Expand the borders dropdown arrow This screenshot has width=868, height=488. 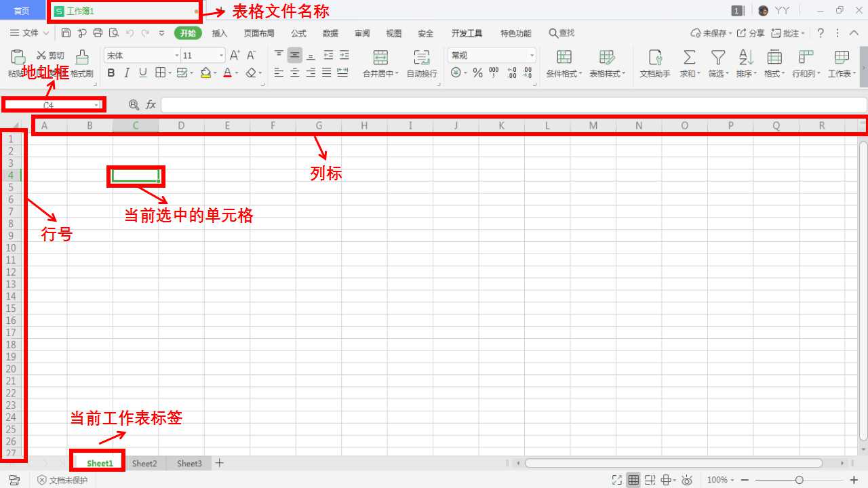click(169, 73)
